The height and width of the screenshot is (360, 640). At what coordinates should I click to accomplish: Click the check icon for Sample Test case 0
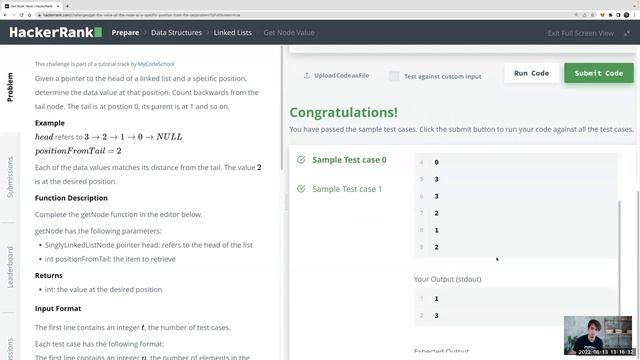(301, 160)
